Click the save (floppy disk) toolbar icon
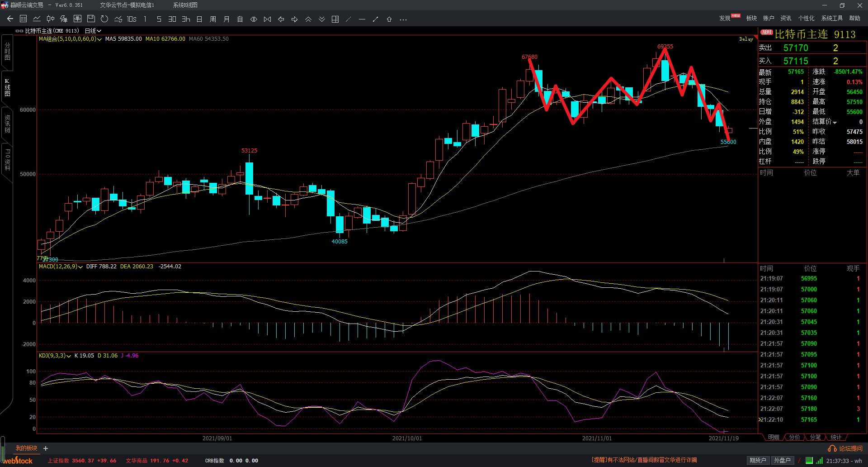Screen dimensions: 868x467 point(91,19)
